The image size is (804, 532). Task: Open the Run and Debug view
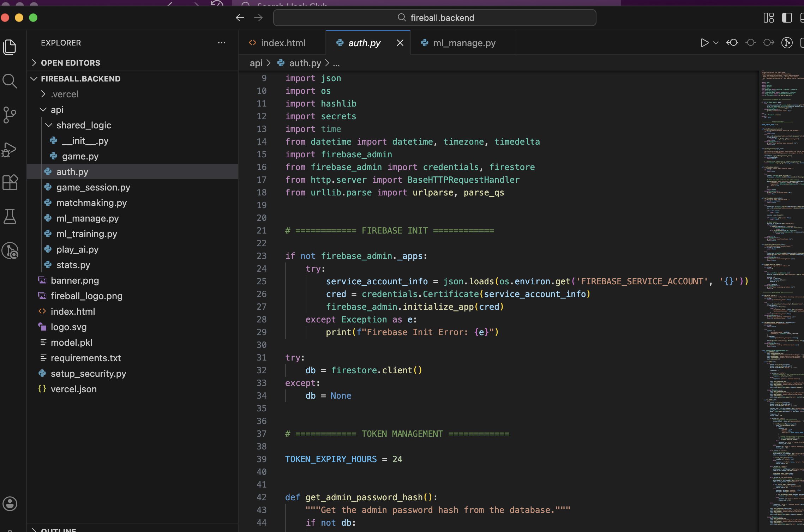(x=10, y=150)
